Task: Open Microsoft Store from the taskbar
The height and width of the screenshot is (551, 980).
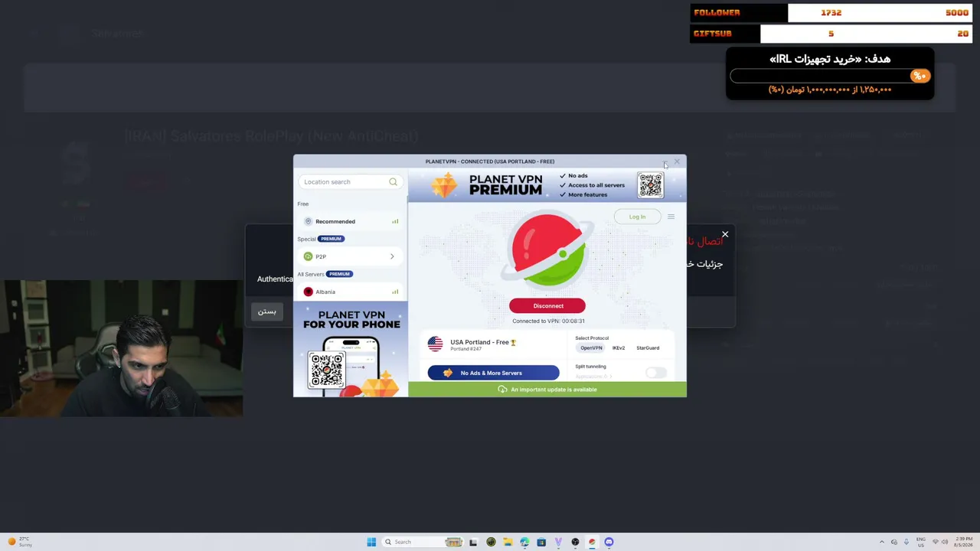Action: click(541, 542)
